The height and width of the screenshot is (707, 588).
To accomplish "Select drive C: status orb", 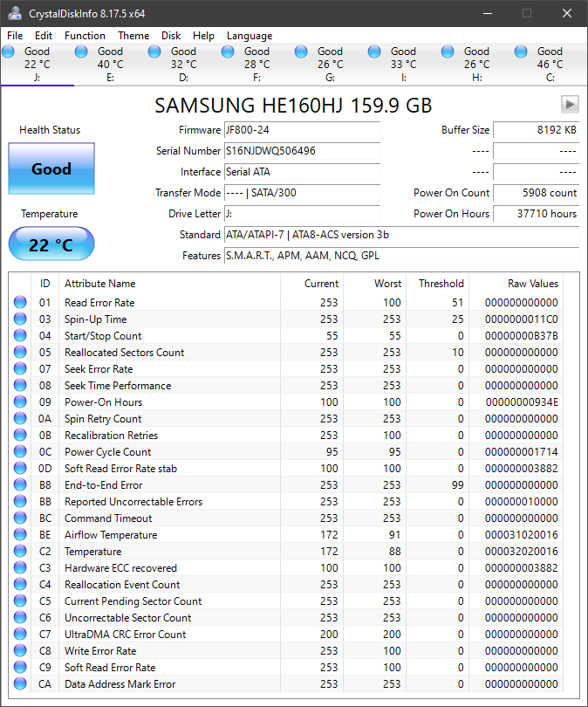I will (521, 51).
